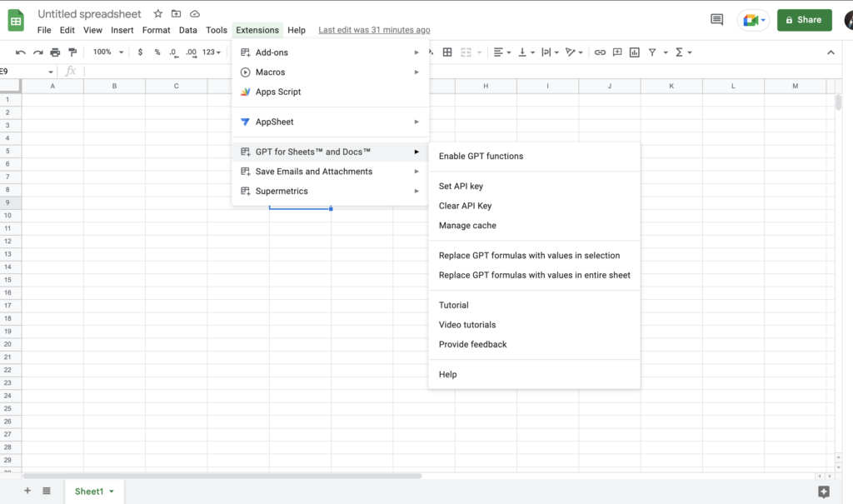This screenshot has width=853, height=504.
Task: Decrease decimal places icon
Action: [173, 52]
